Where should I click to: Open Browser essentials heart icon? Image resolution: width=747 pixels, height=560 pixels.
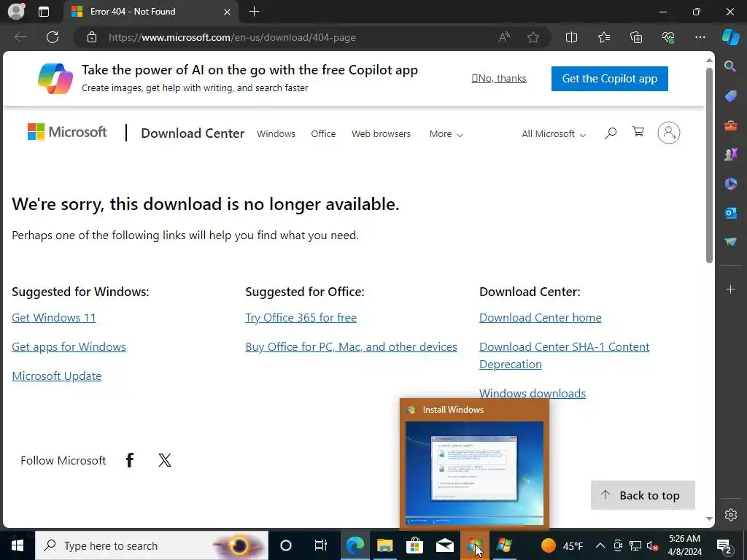(668, 37)
